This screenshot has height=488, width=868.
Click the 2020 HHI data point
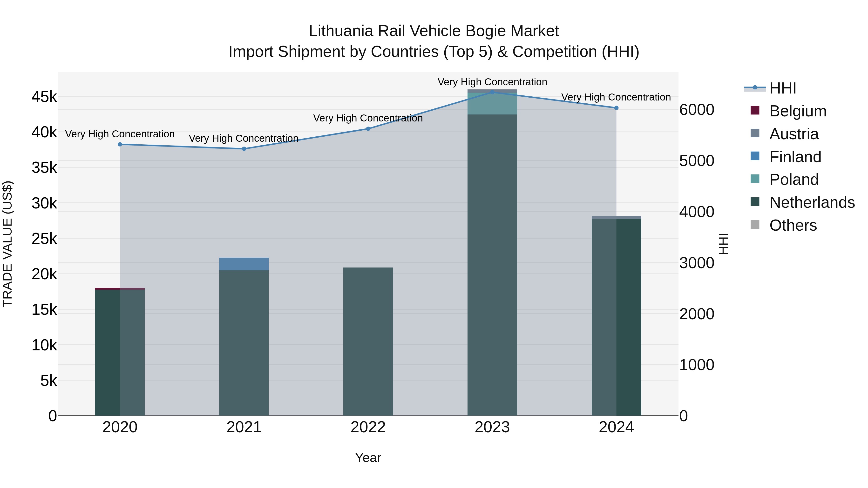[120, 145]
